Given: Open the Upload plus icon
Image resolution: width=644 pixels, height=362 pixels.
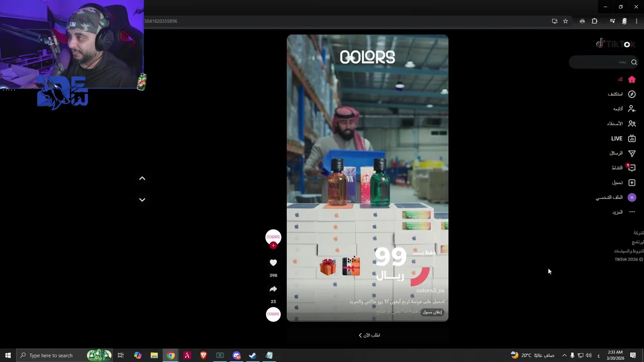Looking at the screenshot, I should [x=632, y=183].
